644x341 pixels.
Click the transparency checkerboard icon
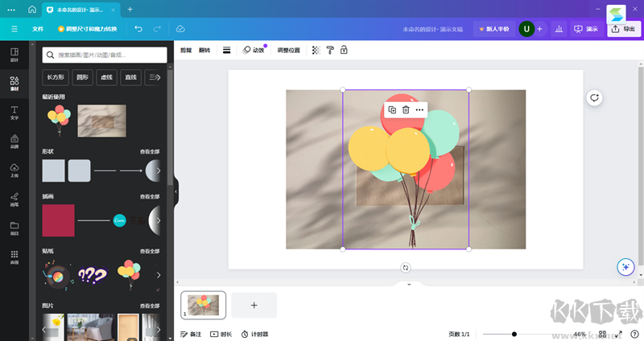[316, 50]
